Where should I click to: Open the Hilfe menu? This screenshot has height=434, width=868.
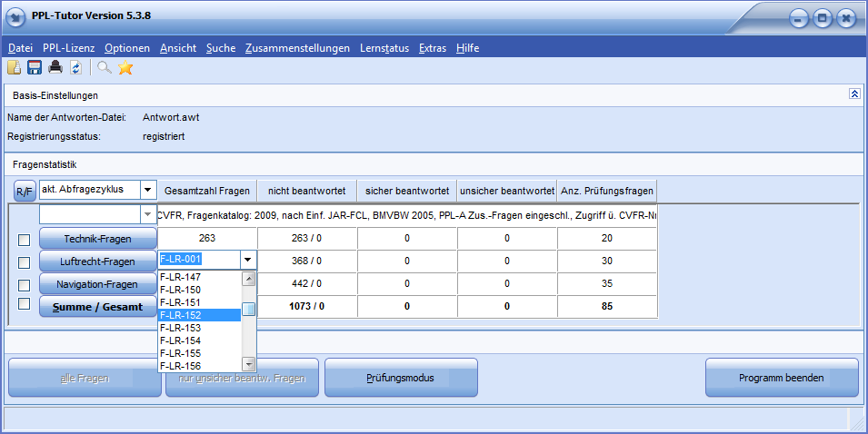pos(468,48)
